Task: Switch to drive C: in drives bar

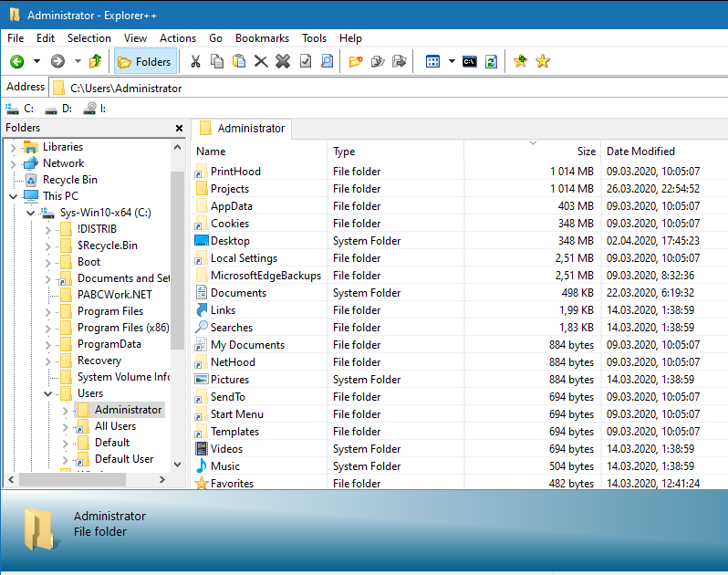Action: [x=20, y=109]
